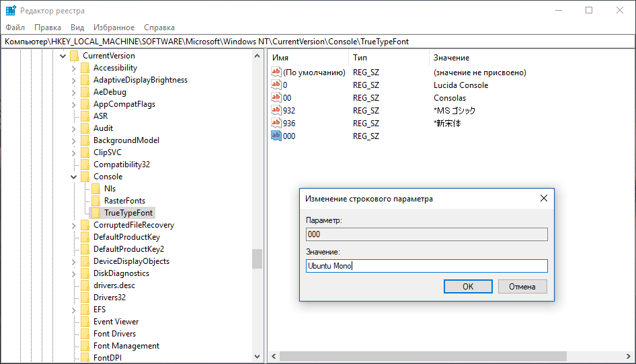Open the Файл menu
636x364 pixels.
(15, 28)
